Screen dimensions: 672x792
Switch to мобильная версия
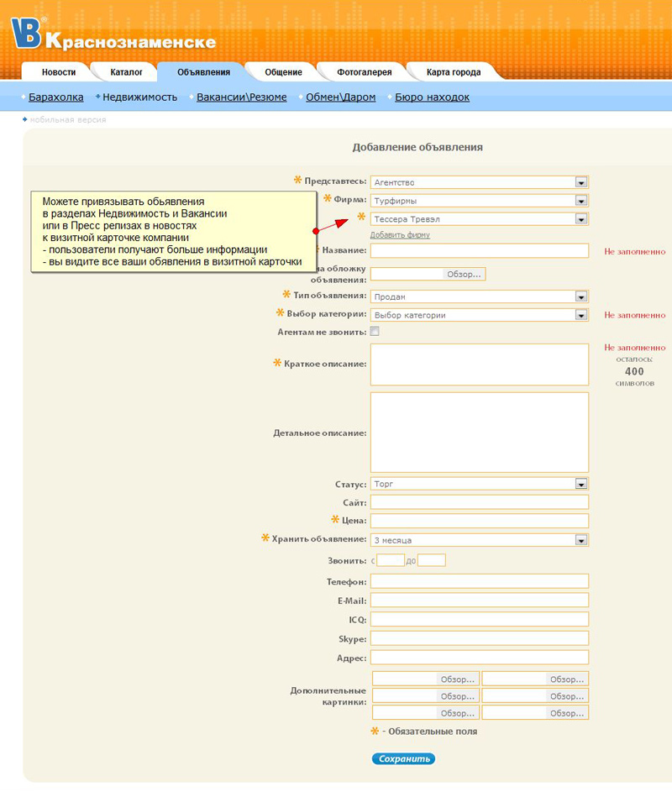click(x=68, y=120)
